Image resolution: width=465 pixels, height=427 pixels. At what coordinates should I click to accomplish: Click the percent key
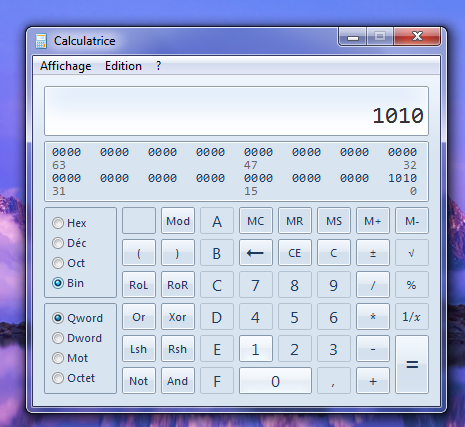(412, 285)
